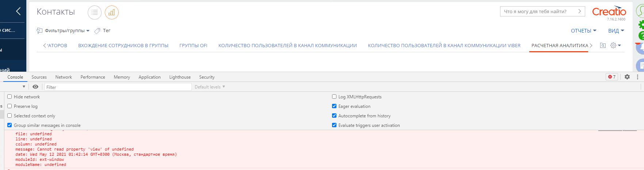Select КОЛИЧЕСТВО ПОЛЬЗОВАТЕЛЕЙ В КАНАЛ КОММУНИКАЦИИ tab
This screenshot has width=644, height=170.
[x=287, y=46]
